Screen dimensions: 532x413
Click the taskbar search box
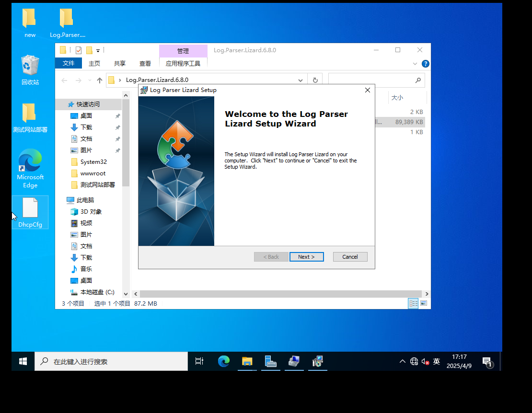click(x=111, y=361)
